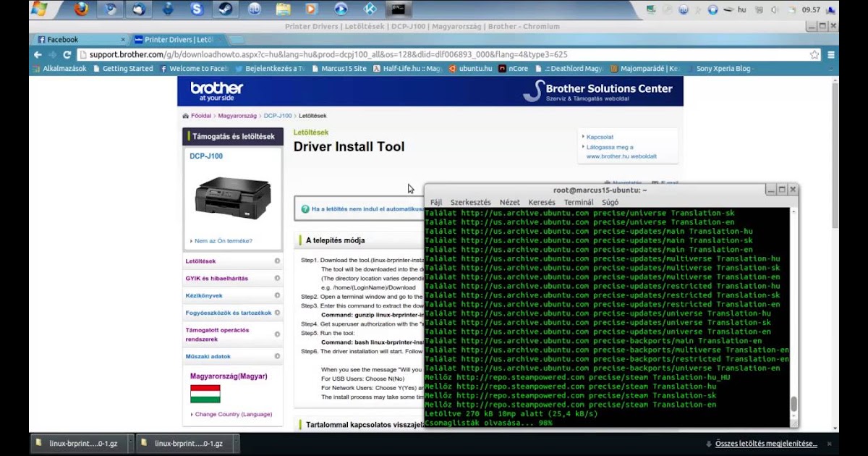Open Alkalmazások apps shortcut
Image resolution: width=868 pixels, height=456 pixels.
tap(59, 69)
